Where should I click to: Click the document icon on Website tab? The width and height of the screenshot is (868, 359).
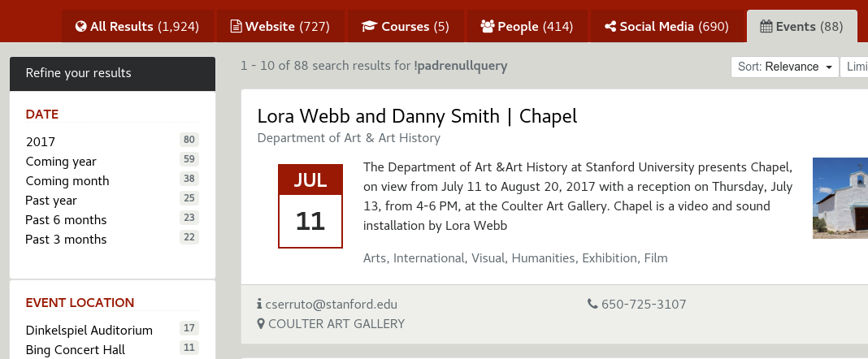pos(236,27)
